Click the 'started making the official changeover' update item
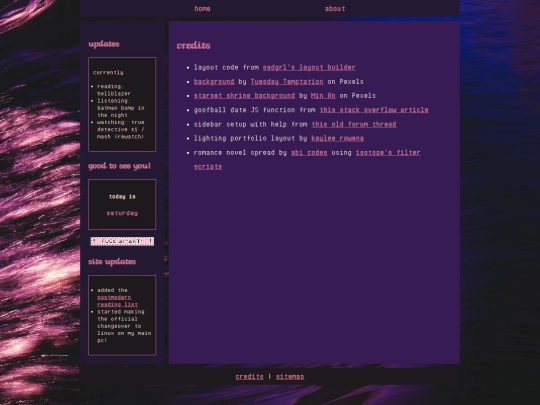Image resolution: width=540 pixels, height=405 pixels. point(124,326)
